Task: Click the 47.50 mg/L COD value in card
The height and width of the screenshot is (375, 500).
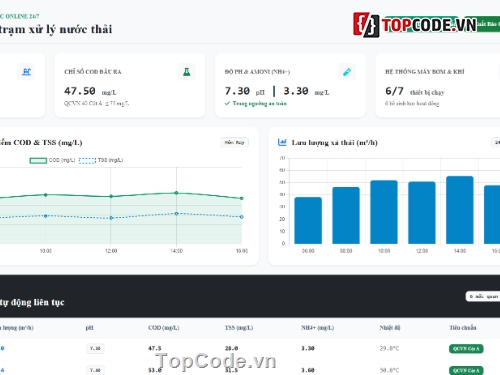Action: pos(90,91)
